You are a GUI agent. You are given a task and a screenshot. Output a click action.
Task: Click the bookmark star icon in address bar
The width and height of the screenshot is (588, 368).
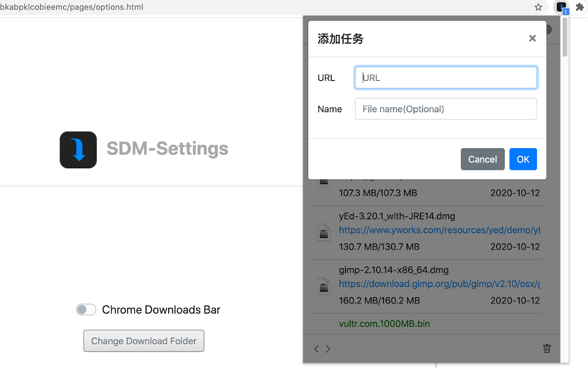pos(538,7)
